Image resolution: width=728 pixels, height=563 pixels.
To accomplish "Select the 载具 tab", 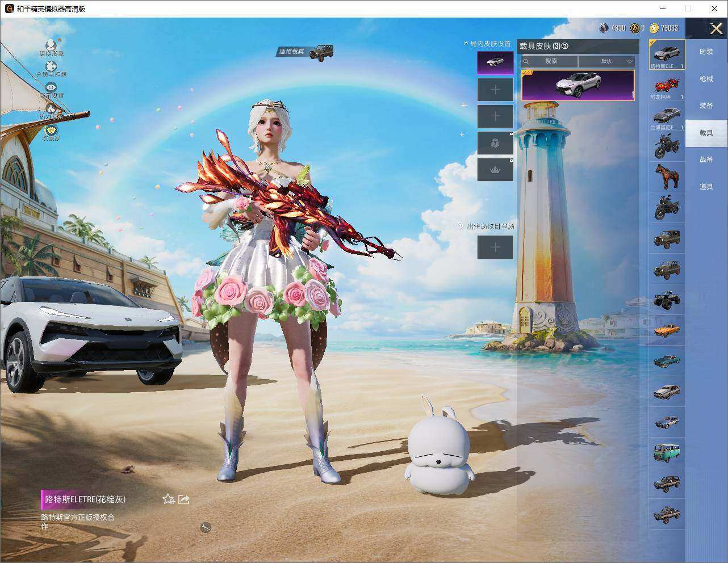I will tap(706, 133).
